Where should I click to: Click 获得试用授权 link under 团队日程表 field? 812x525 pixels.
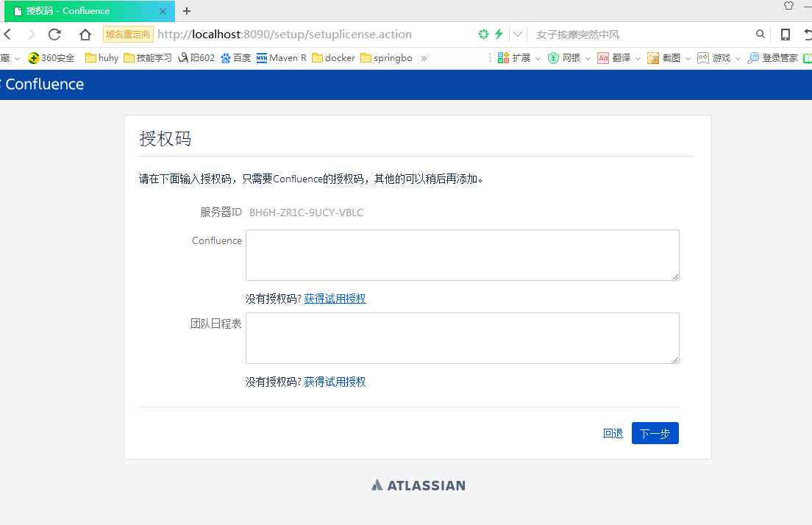(x=335, y=382)
